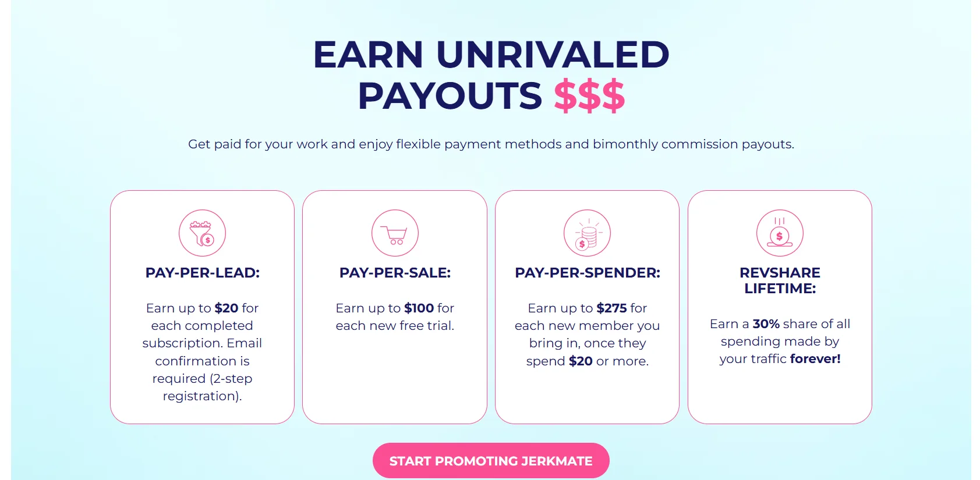Click the shopping cart icon above Pay-Per-Sale

click(x=395, y=233)
